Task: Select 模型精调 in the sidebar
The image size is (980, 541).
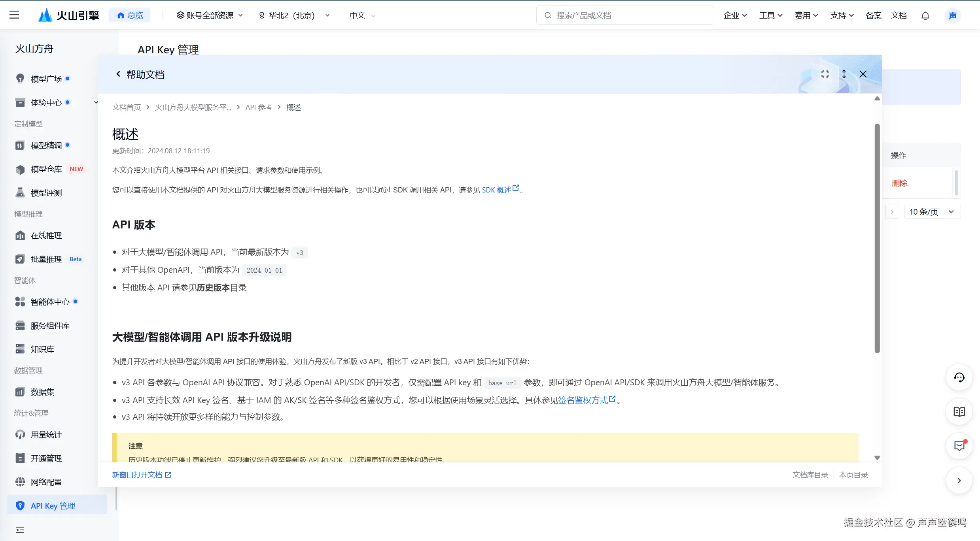Action: point(46,145)
